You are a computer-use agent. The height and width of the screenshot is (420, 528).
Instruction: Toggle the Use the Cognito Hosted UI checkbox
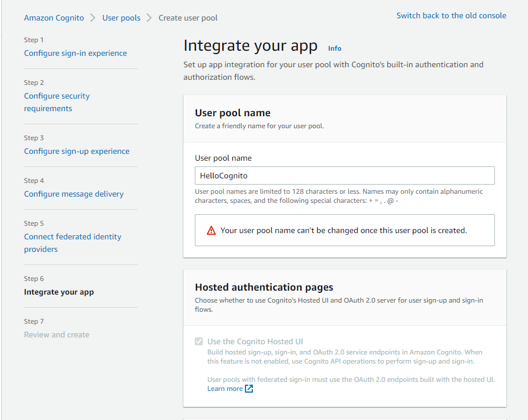[x=199, y=341]
